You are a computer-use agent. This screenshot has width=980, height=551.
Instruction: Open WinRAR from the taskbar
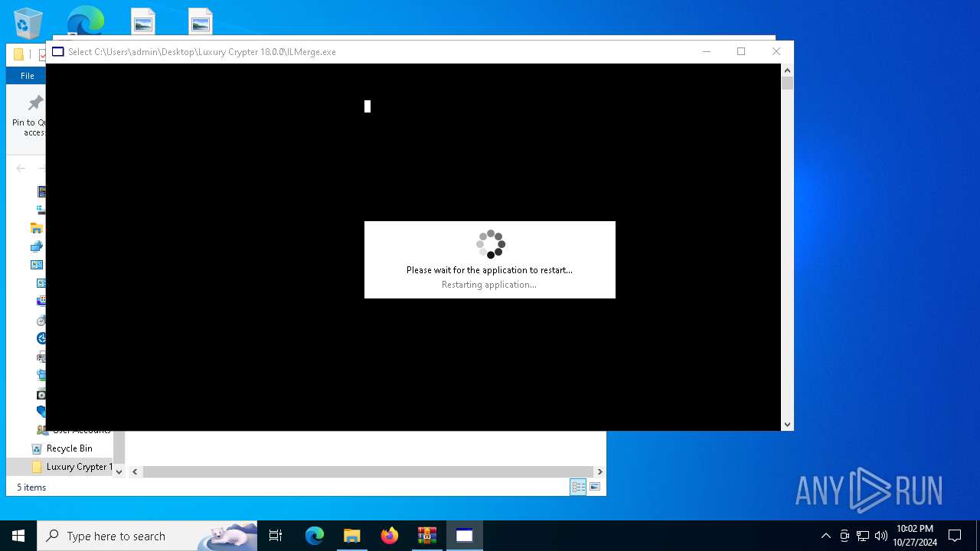tap(427, 536)
